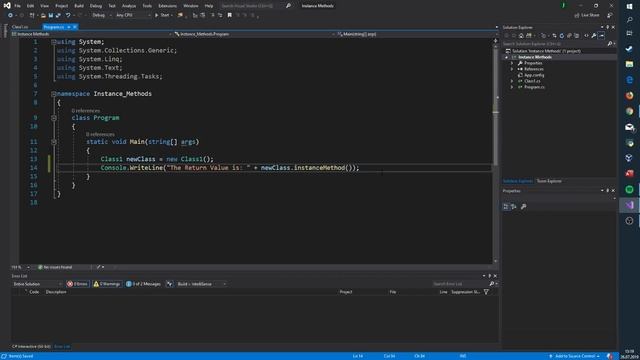This screenshot has width=640, height=360.
Task: Toggle Preview Selected Items in Solution Explorer
Action: pyautogui.click(x=602, y=36)
